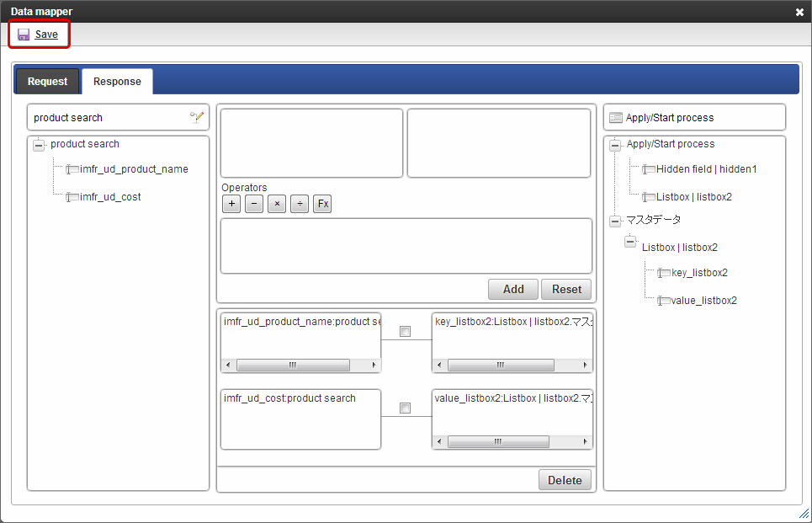Viewport: 812px width, 523px height.
Task: Collapse the Apply/Start process tree node
Action: [x=615, y=145]
